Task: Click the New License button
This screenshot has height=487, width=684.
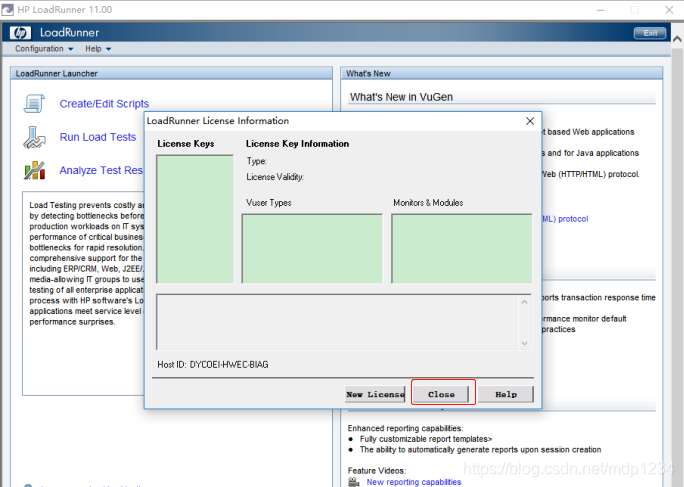Action: pos(375,394)
